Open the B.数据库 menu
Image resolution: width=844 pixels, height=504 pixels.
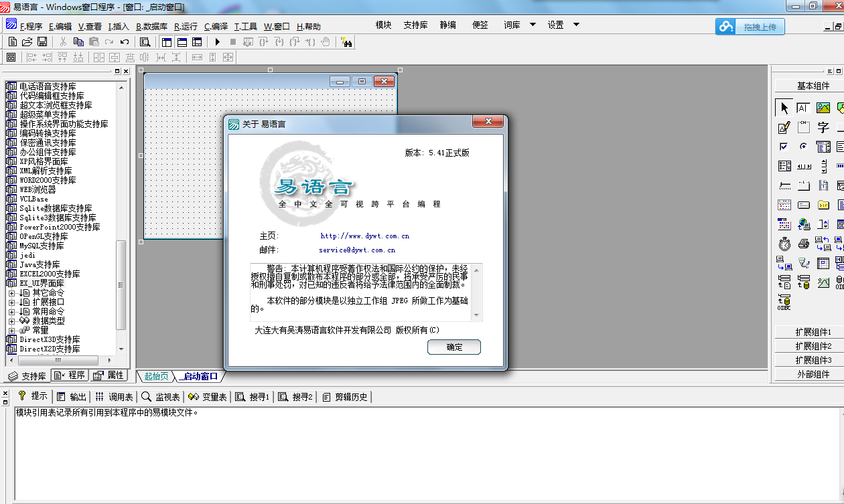coord(151,27)
